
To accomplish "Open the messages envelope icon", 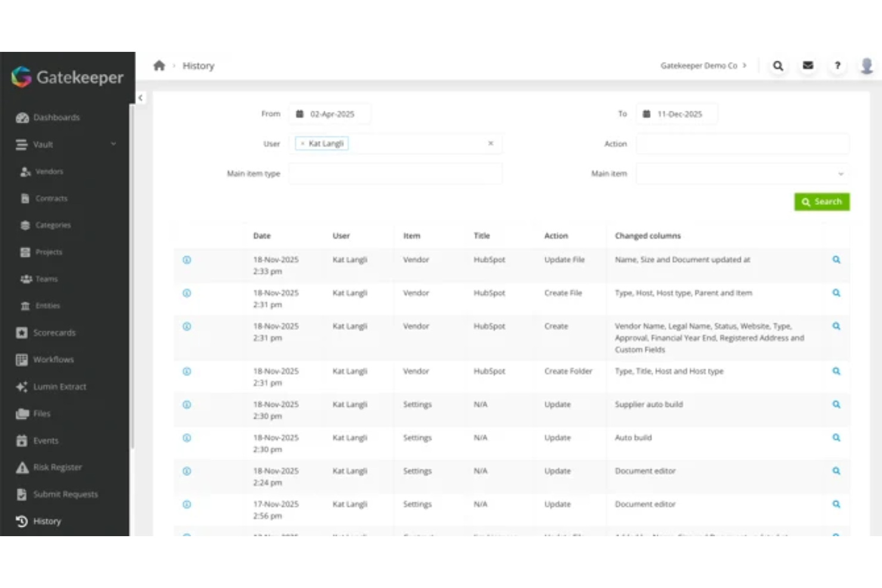I will 808,66.
